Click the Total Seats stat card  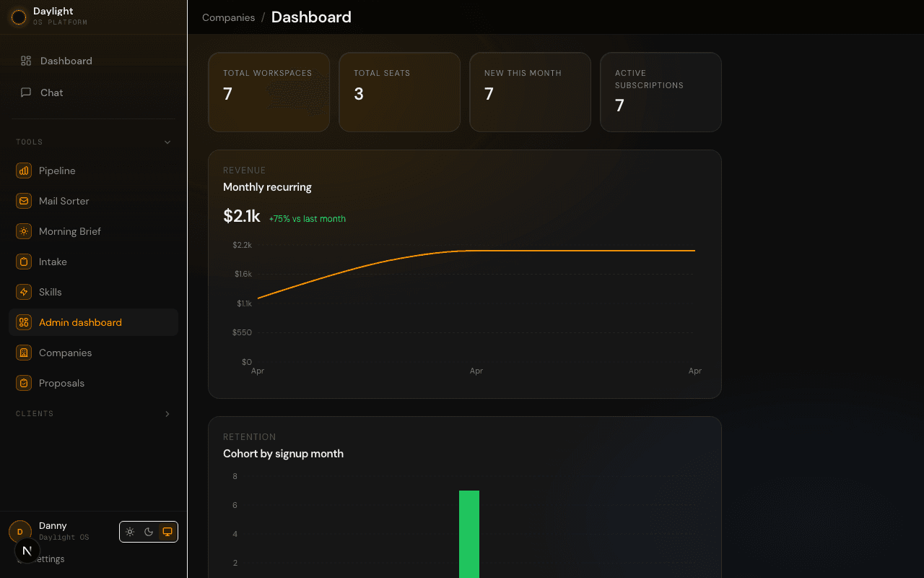coord(399,92)
